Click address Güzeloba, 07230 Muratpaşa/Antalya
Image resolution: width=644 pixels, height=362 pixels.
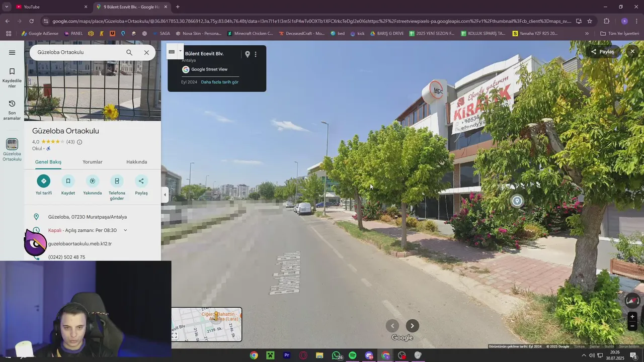point(88,217)
